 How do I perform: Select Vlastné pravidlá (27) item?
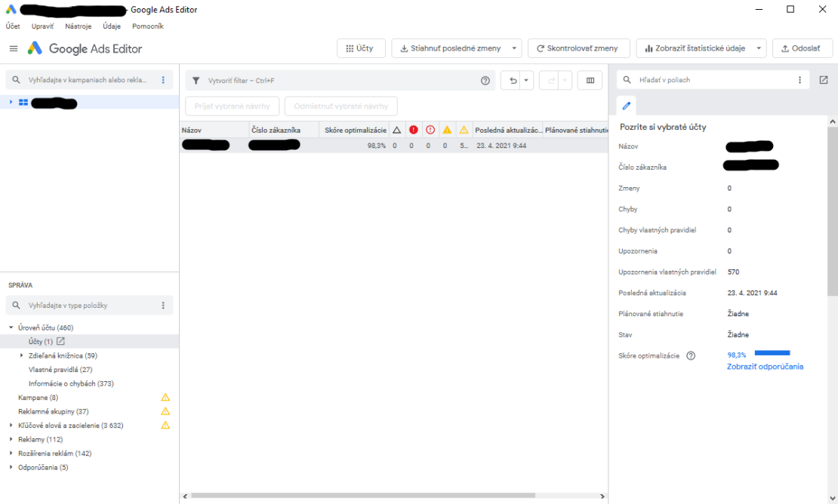click(x=60, y=370)
